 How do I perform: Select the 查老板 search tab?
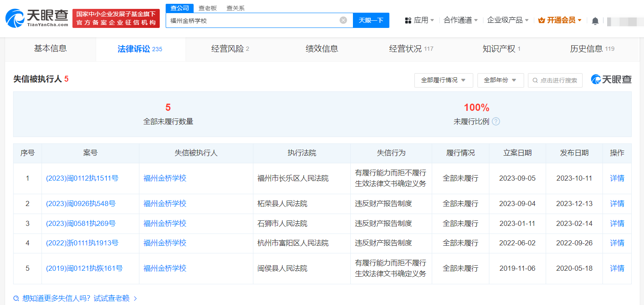(208, 8)
